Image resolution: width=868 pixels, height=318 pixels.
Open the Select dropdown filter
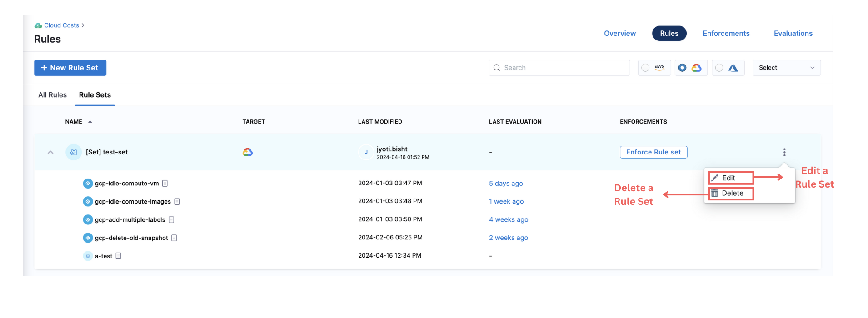pyautogui.click(x=786, y=68)
